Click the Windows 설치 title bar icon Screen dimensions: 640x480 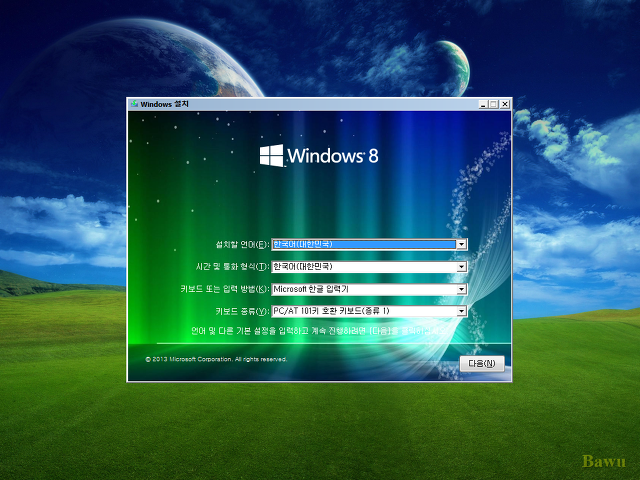(134, 104)
